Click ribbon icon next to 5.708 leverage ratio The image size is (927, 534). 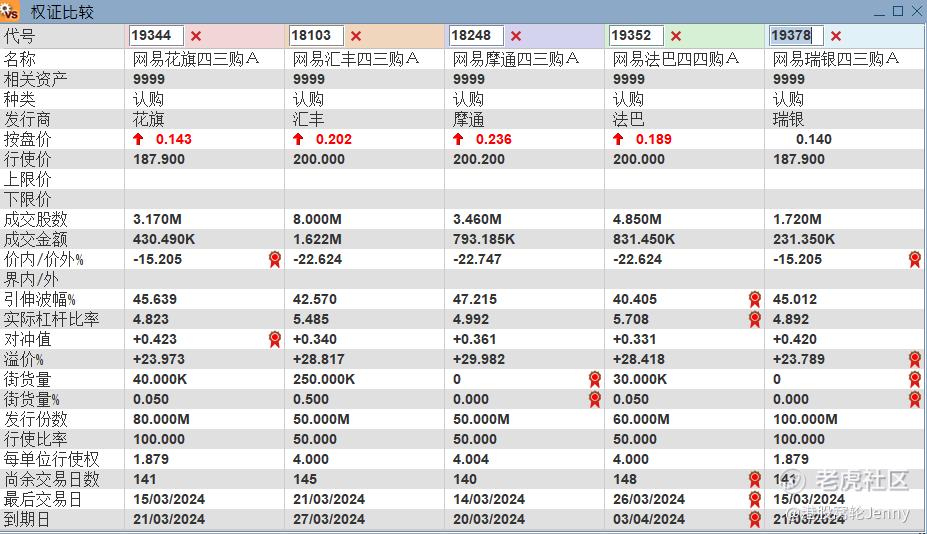pos(754,319)
